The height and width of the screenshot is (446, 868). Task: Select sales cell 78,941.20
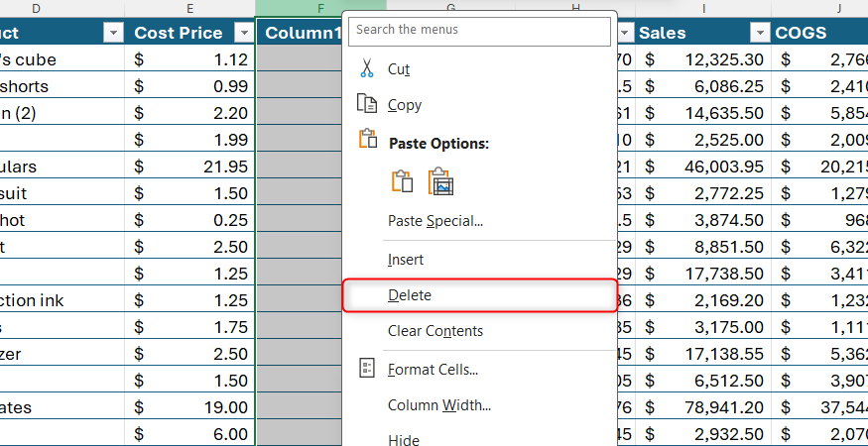(x=703, y=407)
